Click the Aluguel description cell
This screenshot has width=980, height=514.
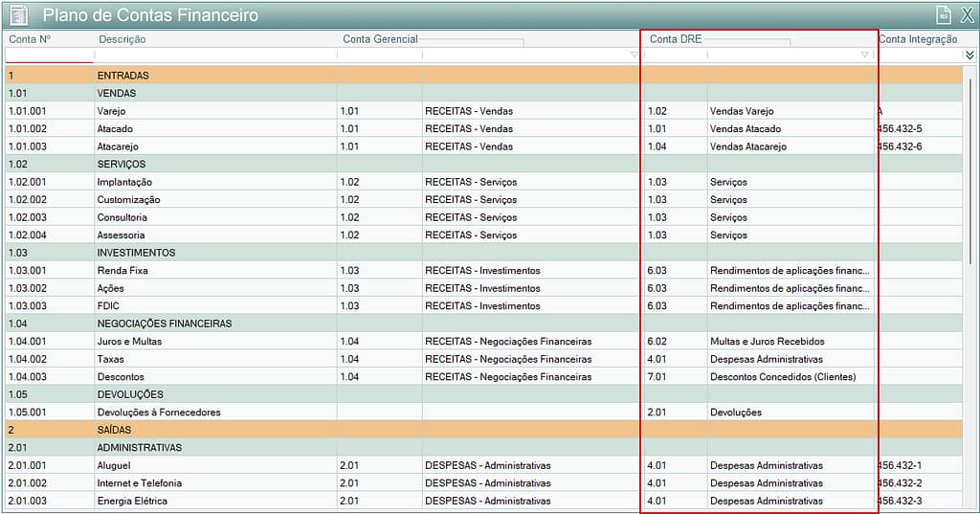tap(215, 465)
